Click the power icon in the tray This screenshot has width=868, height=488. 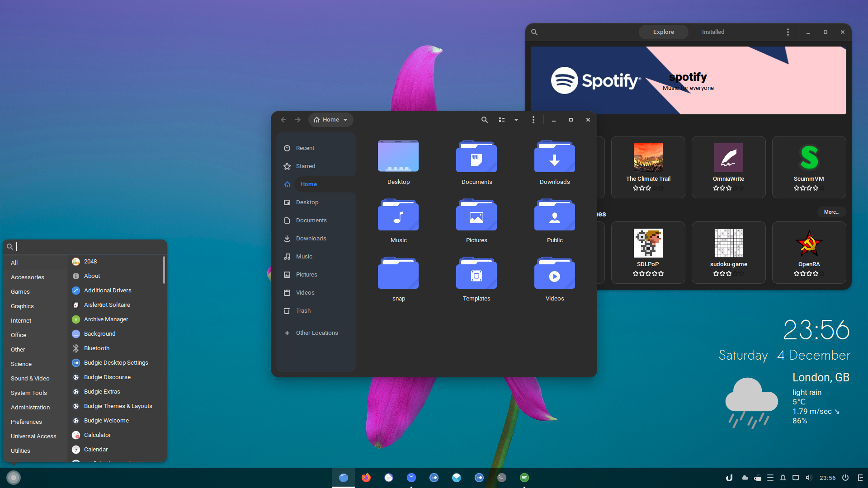click(845, 478)
